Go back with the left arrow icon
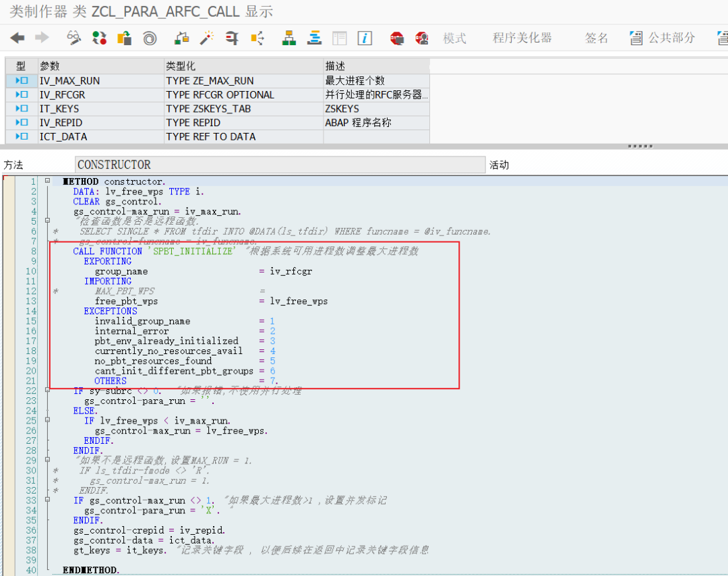The width and height of the screenshot is (728, 576). 17,38
